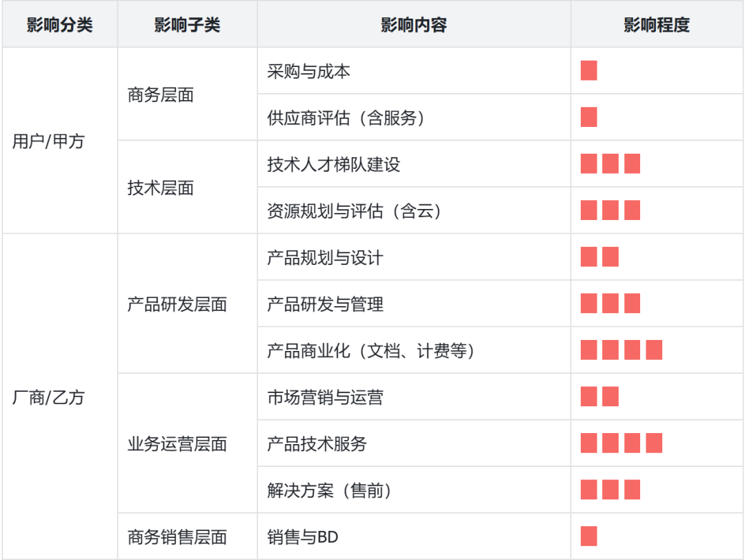Viewport: 745px width, 560px height.
Task: Click the 影响内容 column header
Action: [x=413, y=26]
